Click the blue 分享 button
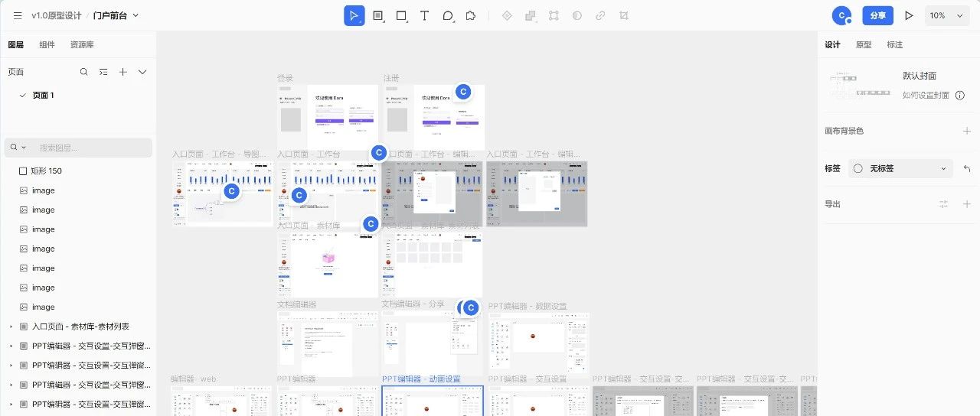 [877, 15]
